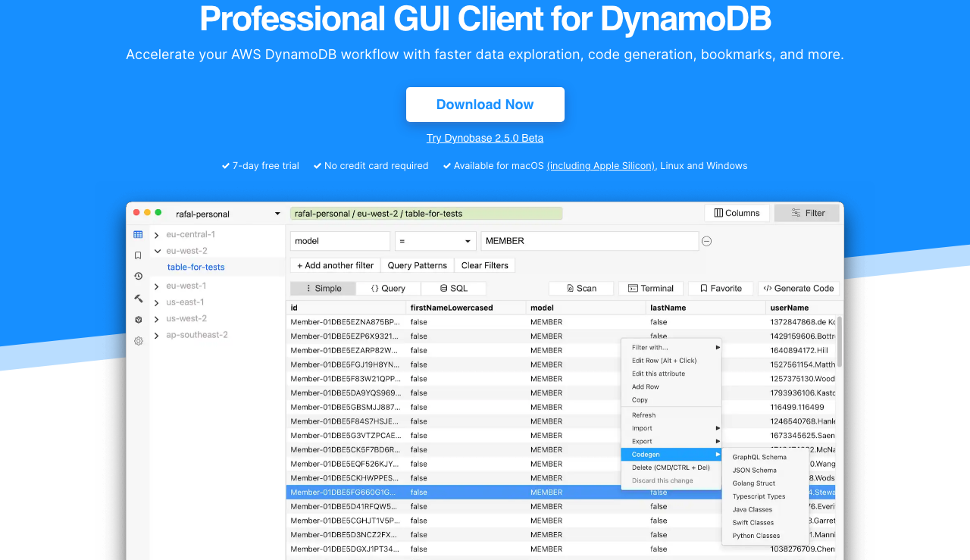Choose Add Row in context menu
The image size is (970, 560).
pos(671,386)
